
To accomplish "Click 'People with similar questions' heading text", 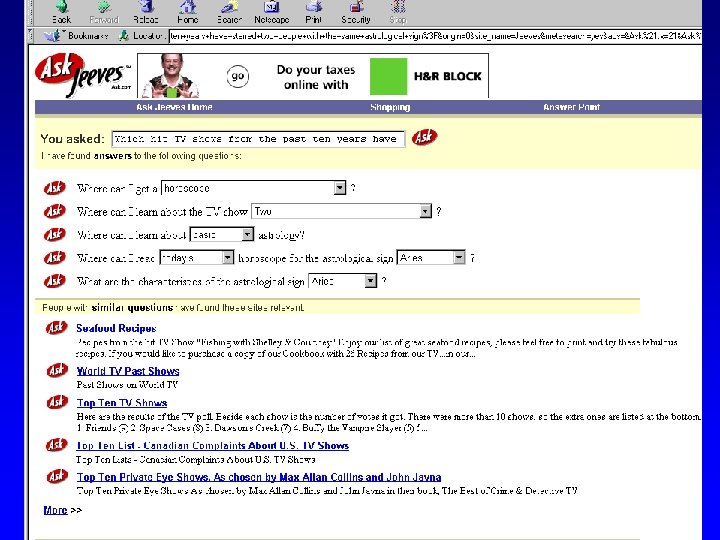I will (173, 308).
